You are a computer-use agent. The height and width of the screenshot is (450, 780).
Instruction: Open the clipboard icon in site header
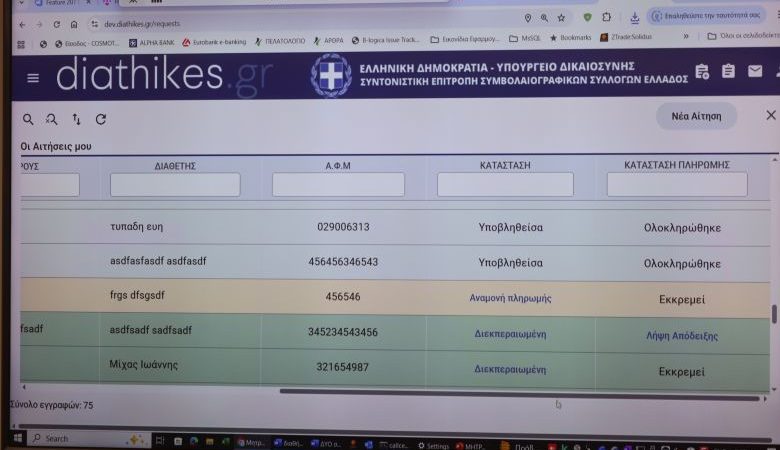[728, 71]
